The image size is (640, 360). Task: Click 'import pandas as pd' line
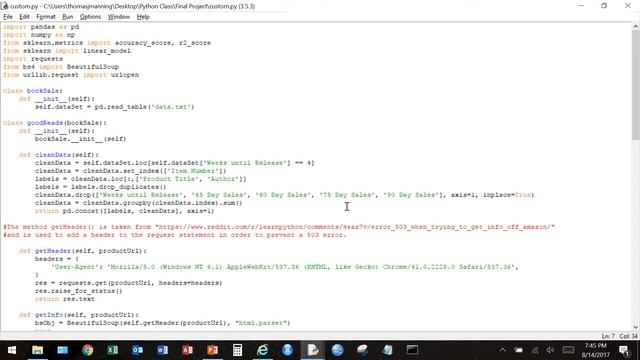coord(41,27)
